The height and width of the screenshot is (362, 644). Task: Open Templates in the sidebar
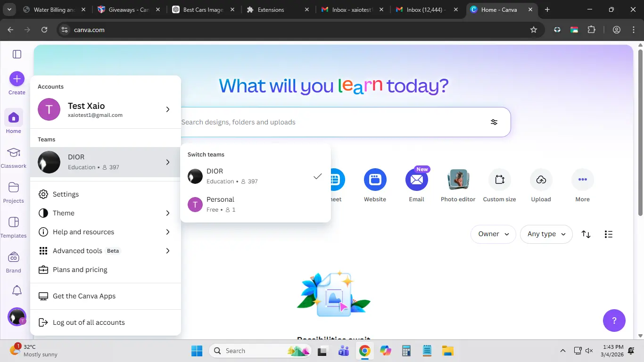click(14, 227)
